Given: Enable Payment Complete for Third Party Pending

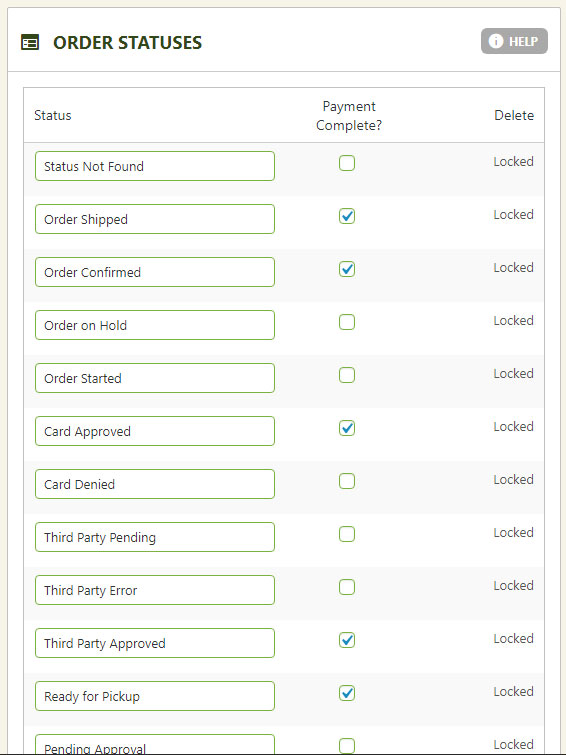Looking at the screenshot, I should click(347, 534).
